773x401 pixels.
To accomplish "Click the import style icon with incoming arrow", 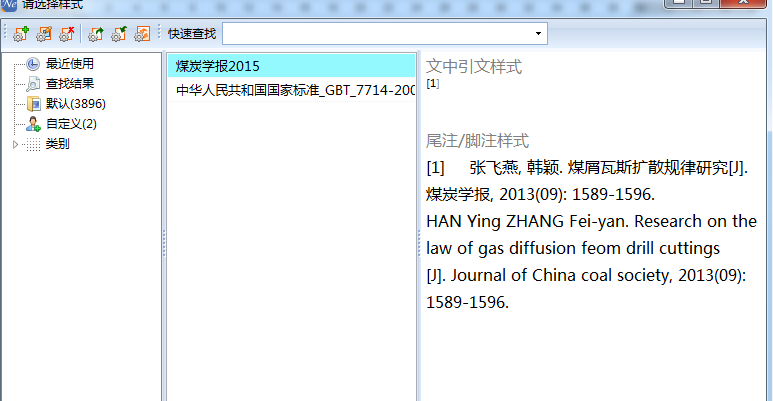I will tap(119, 34).
